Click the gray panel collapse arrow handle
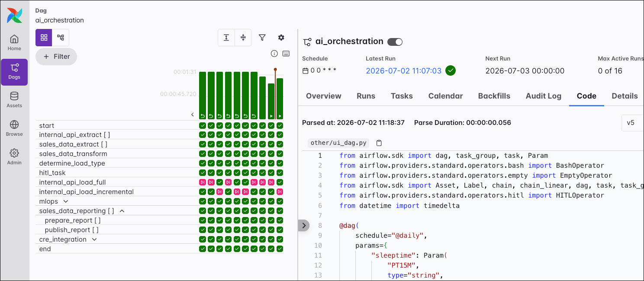This screenshot has width=644, height=281. tap(304, 225)
